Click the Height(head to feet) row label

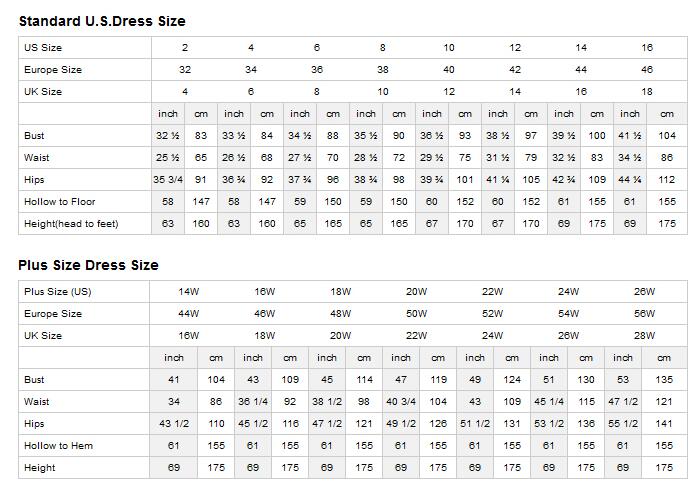coord(71,224)
